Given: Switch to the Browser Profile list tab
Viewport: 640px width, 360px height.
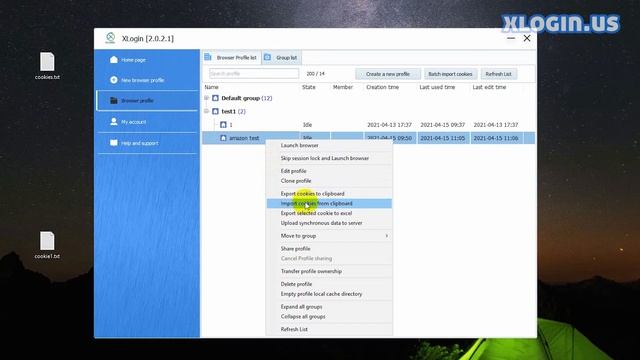Looking at the screenshot, I should [231, 58].
